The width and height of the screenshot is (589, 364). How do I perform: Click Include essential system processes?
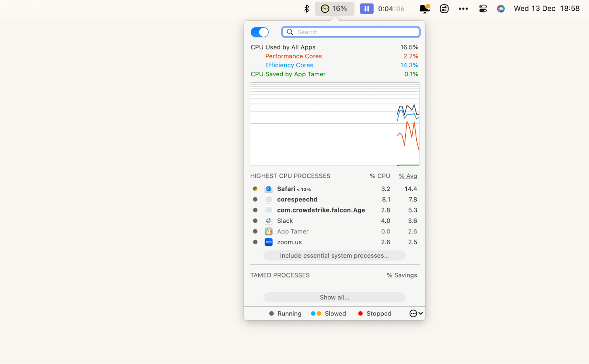point(334,255)
